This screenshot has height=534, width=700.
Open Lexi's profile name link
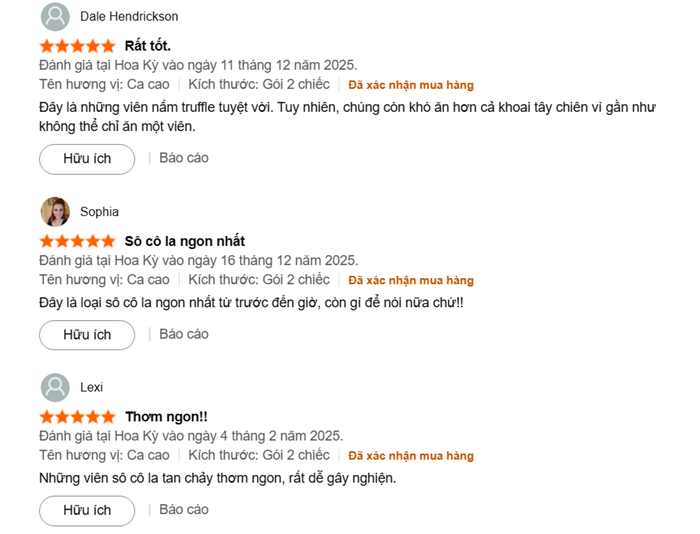(x=91, y=388)
